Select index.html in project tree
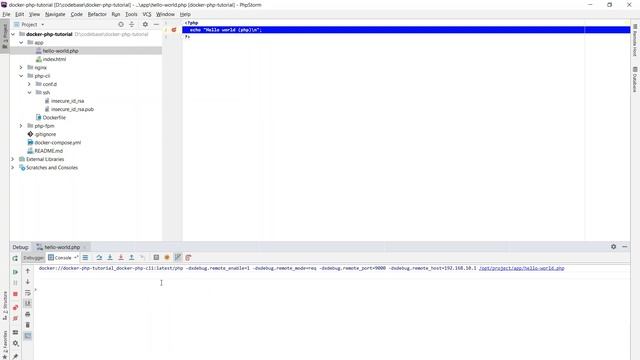The width and height of the screenshot is (640, 360). 54,59
